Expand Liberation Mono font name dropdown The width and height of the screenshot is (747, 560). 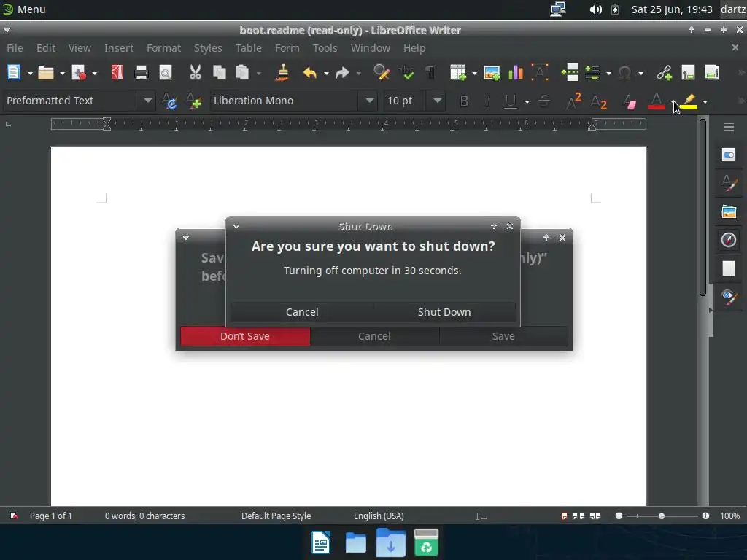[370, 101]
